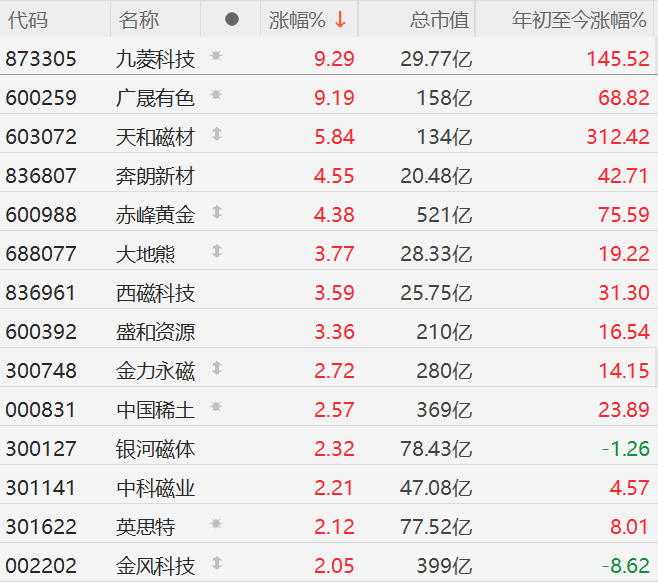658x582 pixels.
Task: Open the 金力永磁 stock name
Action: pyautogui.click(x=155, y=371)
